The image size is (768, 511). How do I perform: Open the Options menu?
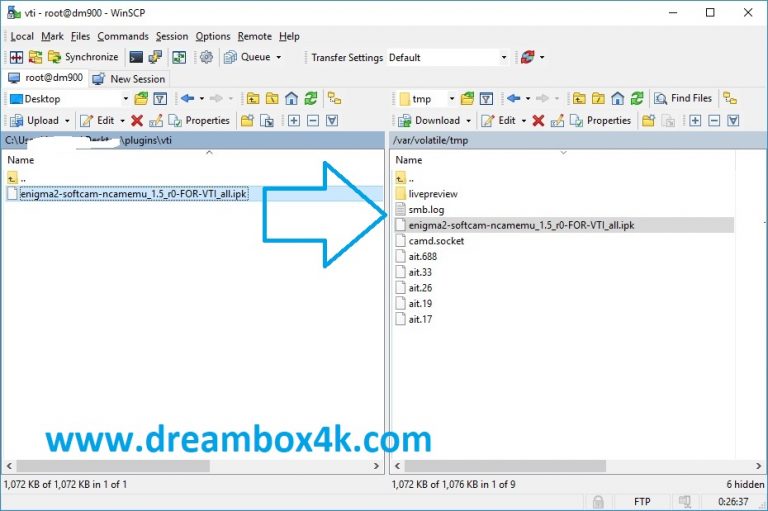click(x=213, y=36)
